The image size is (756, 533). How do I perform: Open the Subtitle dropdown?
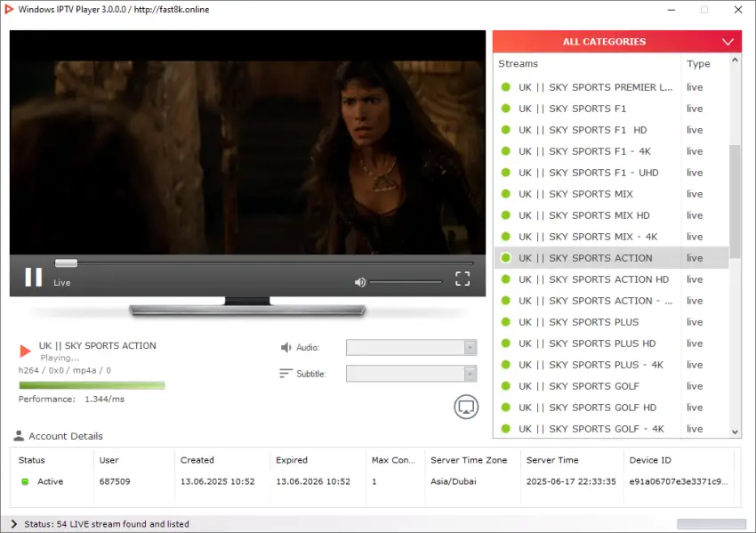click(411, 374)
